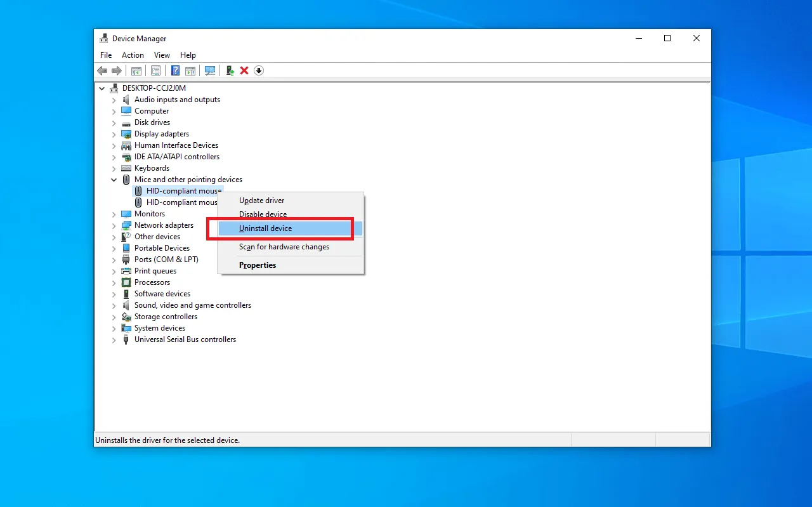Click the Back arrow toolbar icon

pos(102,70)
